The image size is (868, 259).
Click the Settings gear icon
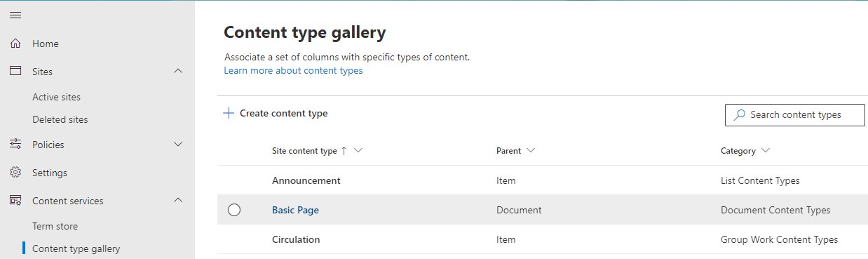pyautogui.click(x=15, y=173)
